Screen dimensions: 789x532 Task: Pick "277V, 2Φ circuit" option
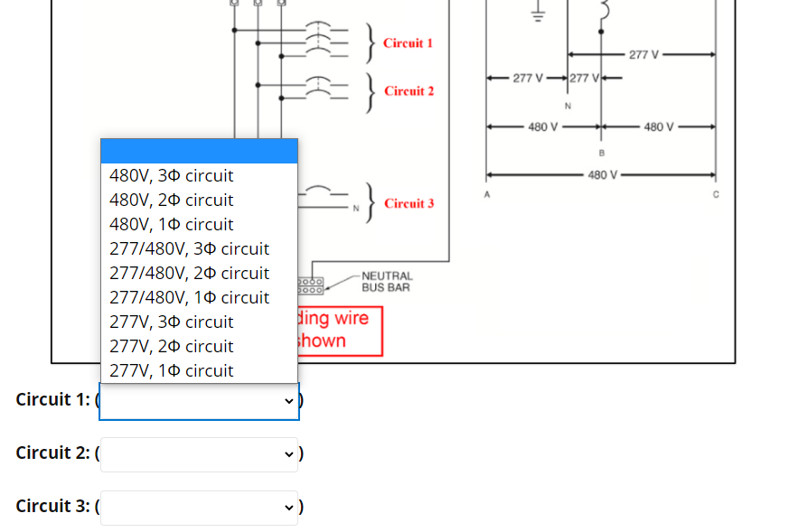(171, 346)
